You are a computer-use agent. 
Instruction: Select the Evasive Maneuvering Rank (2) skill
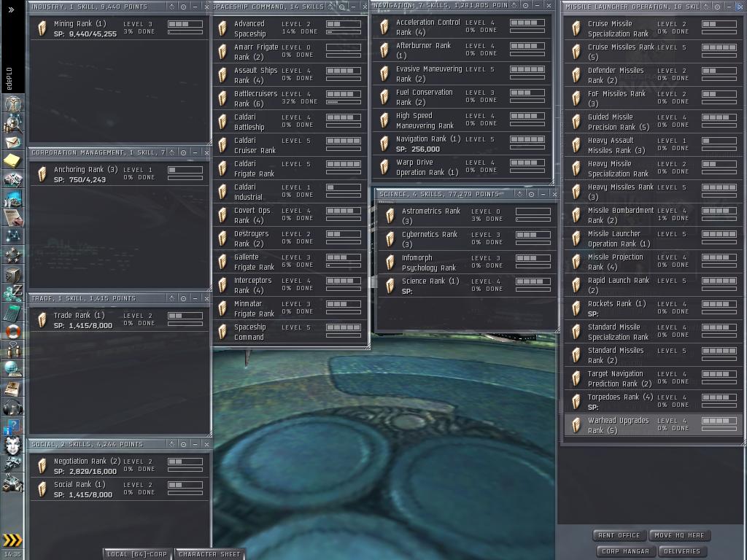click(x=462, y=74)
